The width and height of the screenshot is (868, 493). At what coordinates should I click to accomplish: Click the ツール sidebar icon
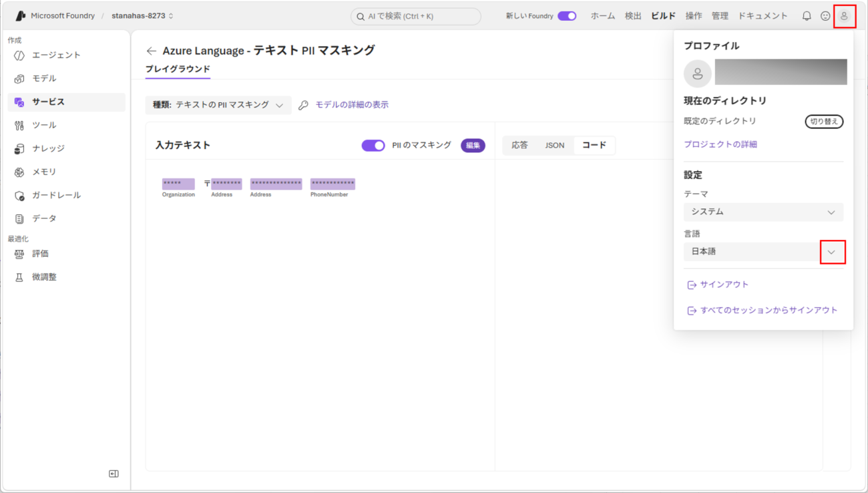coord(19,126)
